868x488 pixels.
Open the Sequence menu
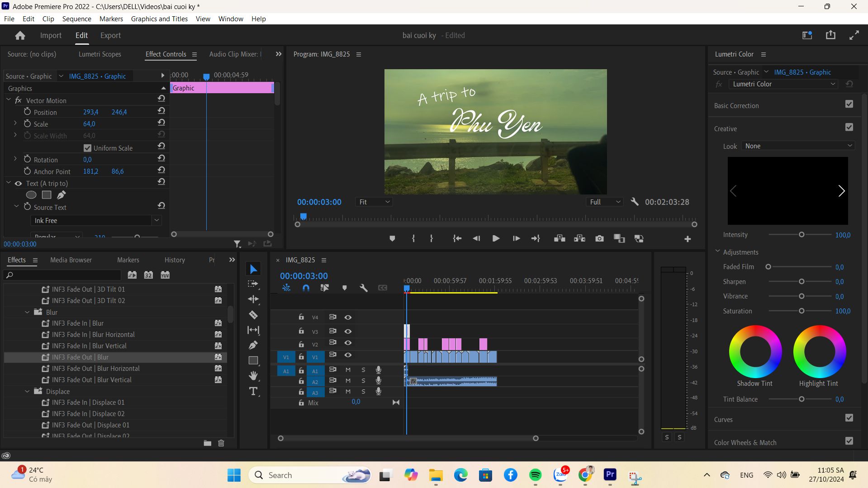point(76,19)
